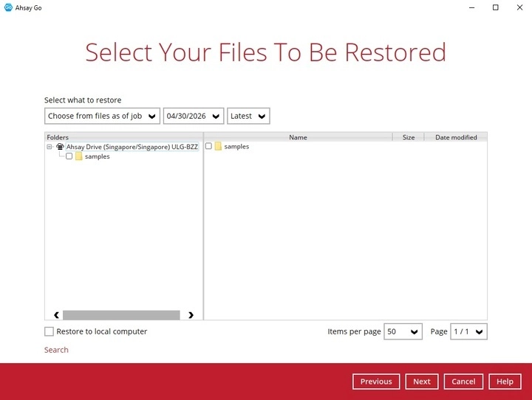Click the Help button
The image size is (532, 400).
click(505, 382)
